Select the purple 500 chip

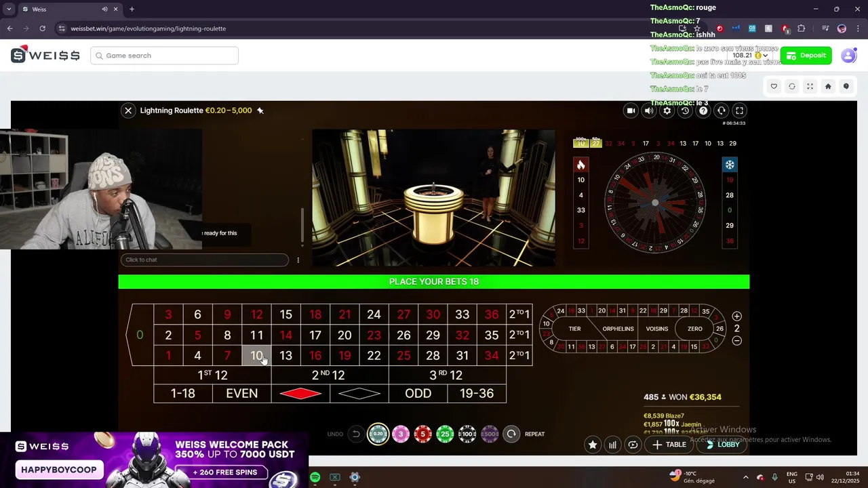490,434
